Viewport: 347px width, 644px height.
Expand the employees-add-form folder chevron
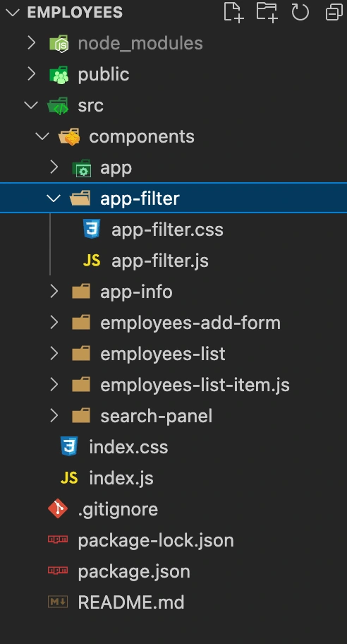(x=54, y=323)
